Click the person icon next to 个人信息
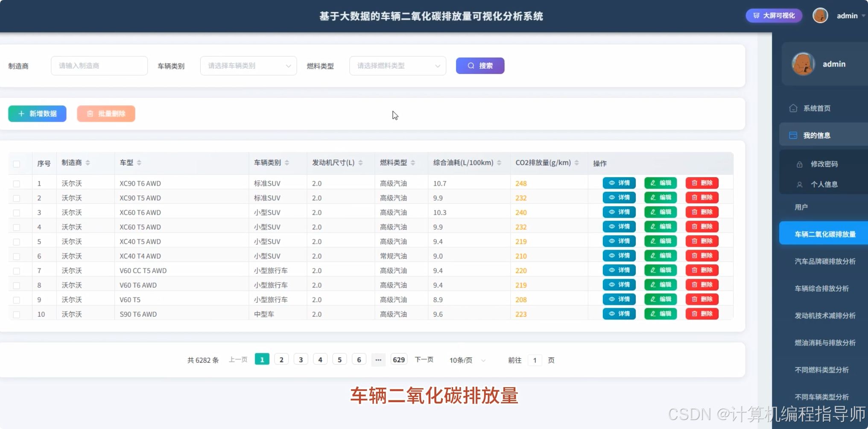 (x=799, y=184)
